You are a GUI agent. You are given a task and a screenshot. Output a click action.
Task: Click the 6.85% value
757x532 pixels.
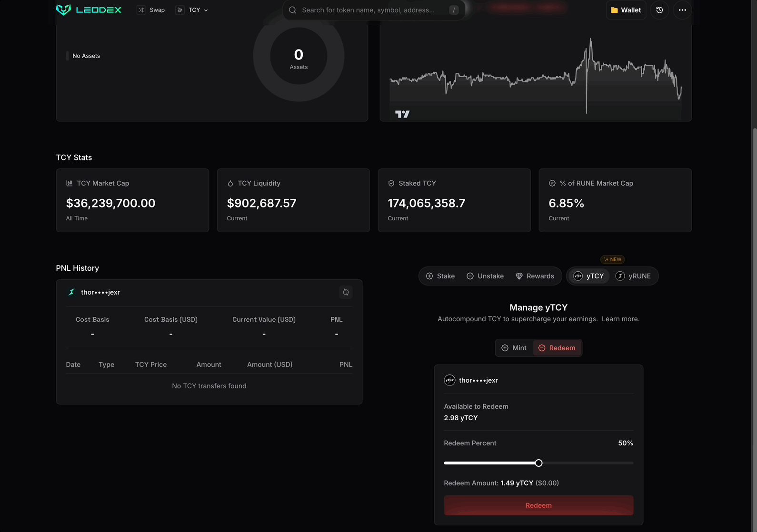pos(567,203)
